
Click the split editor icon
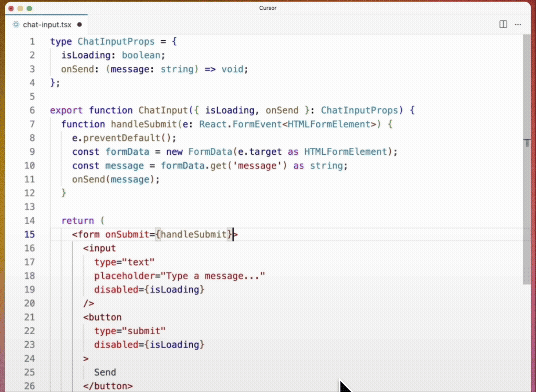click(x=503, y=24)
